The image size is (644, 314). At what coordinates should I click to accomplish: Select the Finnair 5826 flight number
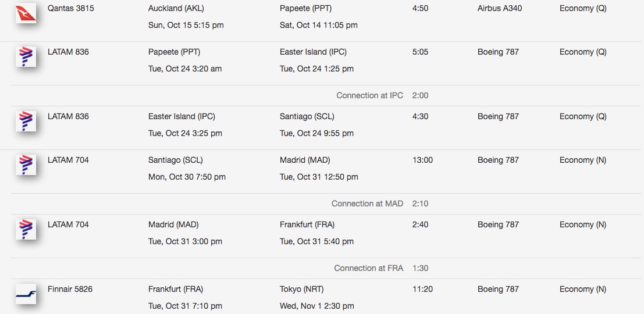(70, 290)
